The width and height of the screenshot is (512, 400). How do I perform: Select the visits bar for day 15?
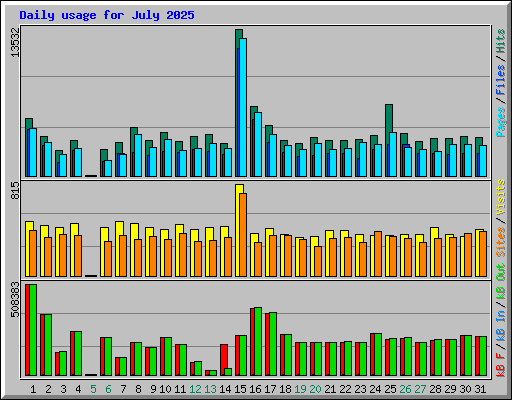pyautogui.click(x=239, y=230)
